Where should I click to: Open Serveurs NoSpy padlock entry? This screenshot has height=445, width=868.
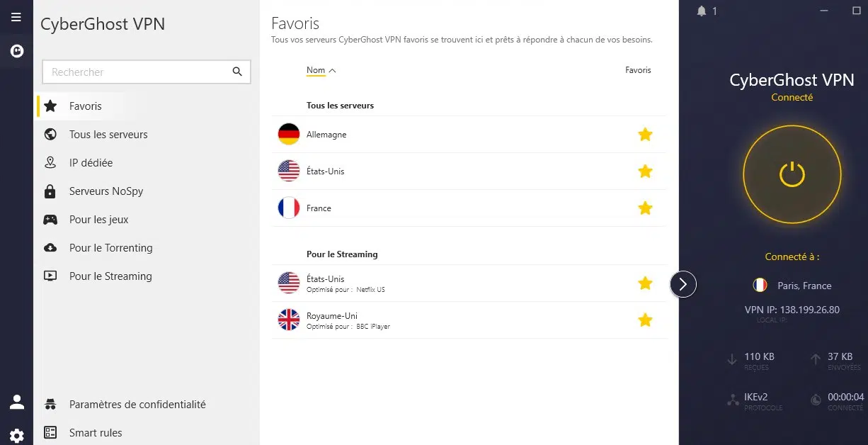coord(105,191)
